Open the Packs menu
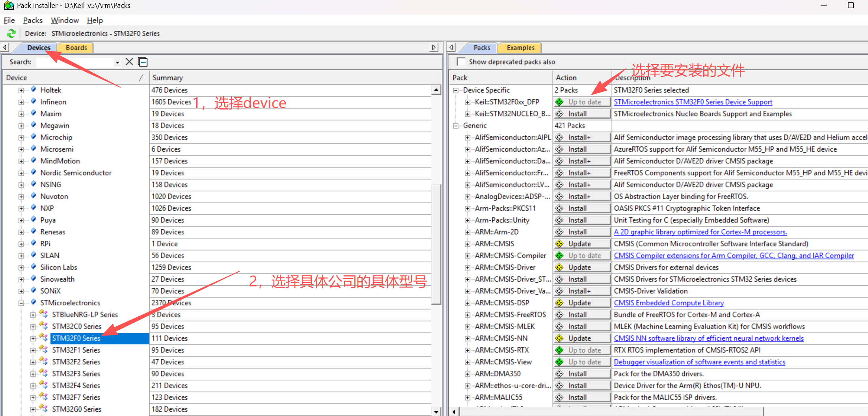The width and height of the screenshot is (868, 416). pos(33,20)
